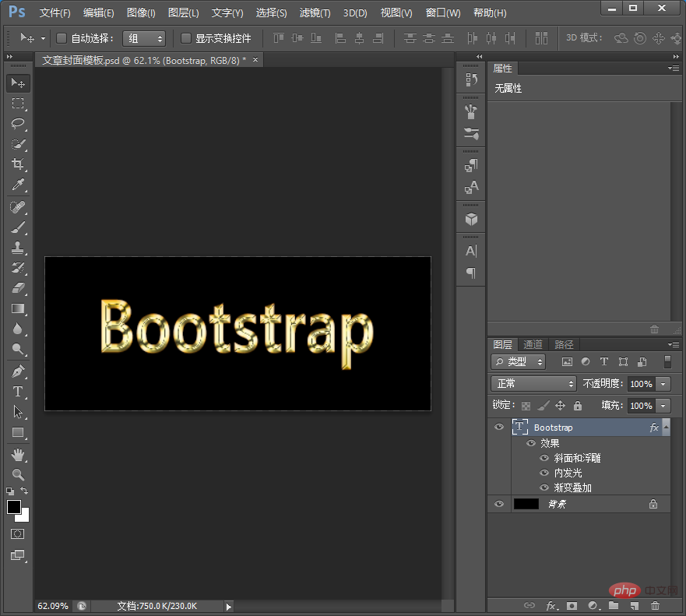Toggle visibility of 斜面和浮雕 effect
This screenshot has height=616, width=686.
click(x=545, y=458)
